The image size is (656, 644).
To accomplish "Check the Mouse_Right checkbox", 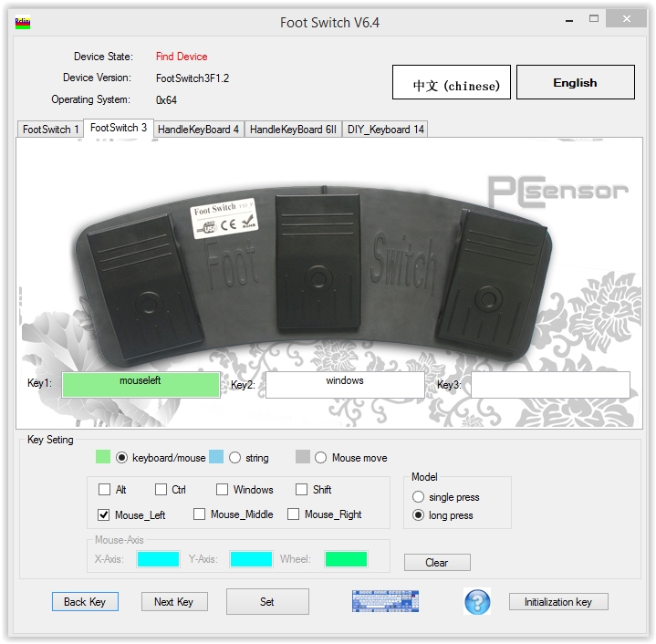I will (x=293, y=514).
